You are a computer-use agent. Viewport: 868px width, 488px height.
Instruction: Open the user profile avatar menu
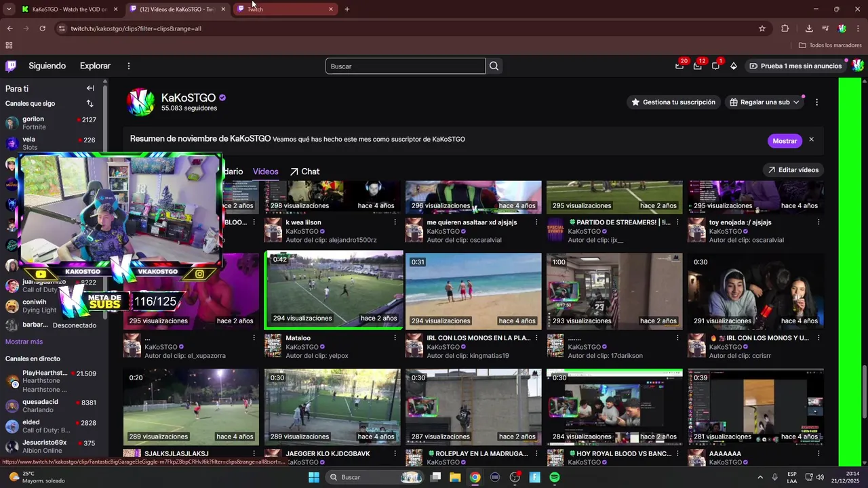click(x=858, y=66)
